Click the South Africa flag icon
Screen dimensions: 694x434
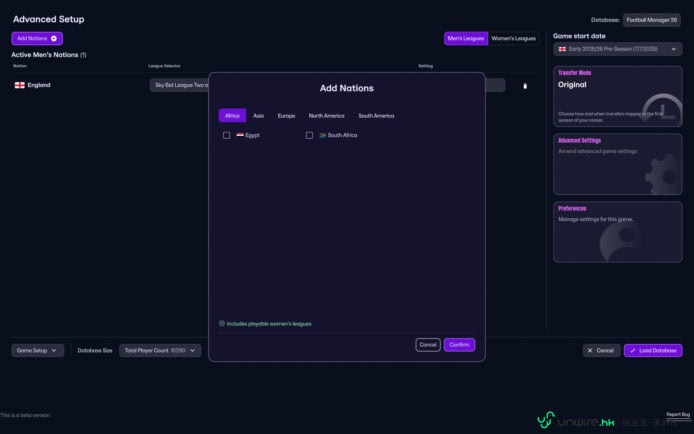[322, 135]
